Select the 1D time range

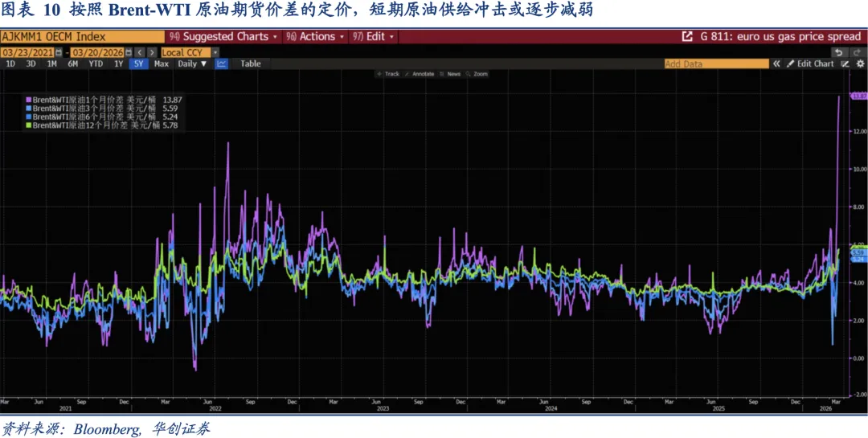click(x=10, y=63)
